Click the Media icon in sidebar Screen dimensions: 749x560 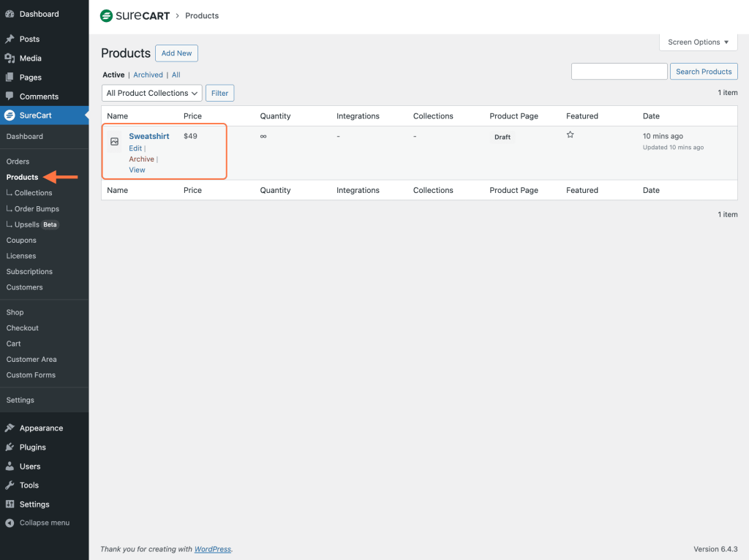(10, 58)
